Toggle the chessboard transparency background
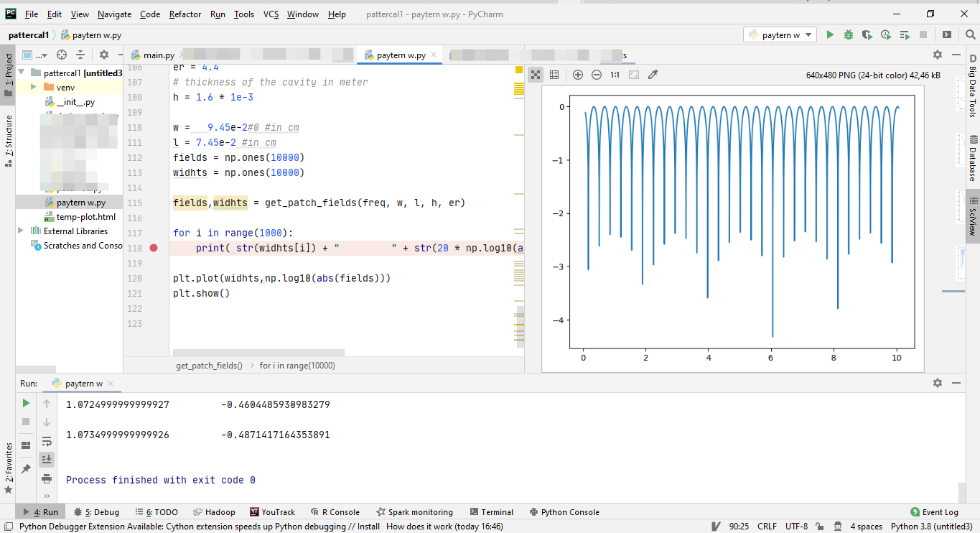The height and width of the screenshot is (533, 980). (536, 75)
